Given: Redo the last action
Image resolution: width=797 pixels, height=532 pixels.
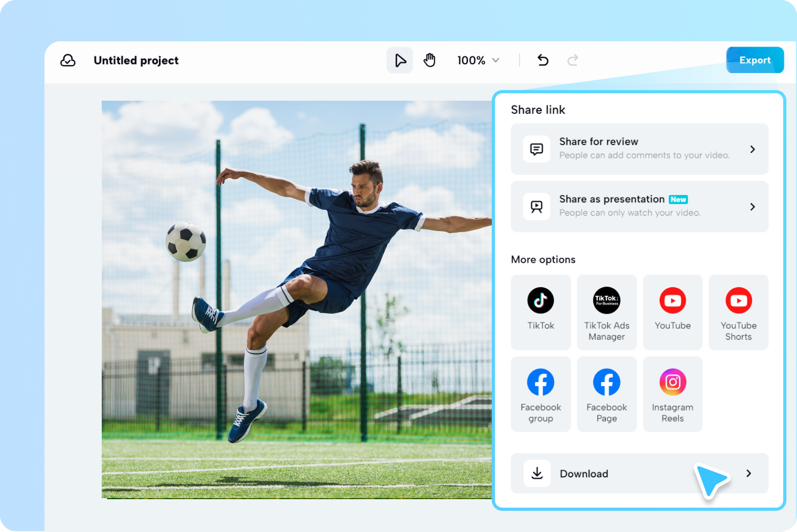Looking at the screenshot, I should pyautogui.click(x=573, y=60).
